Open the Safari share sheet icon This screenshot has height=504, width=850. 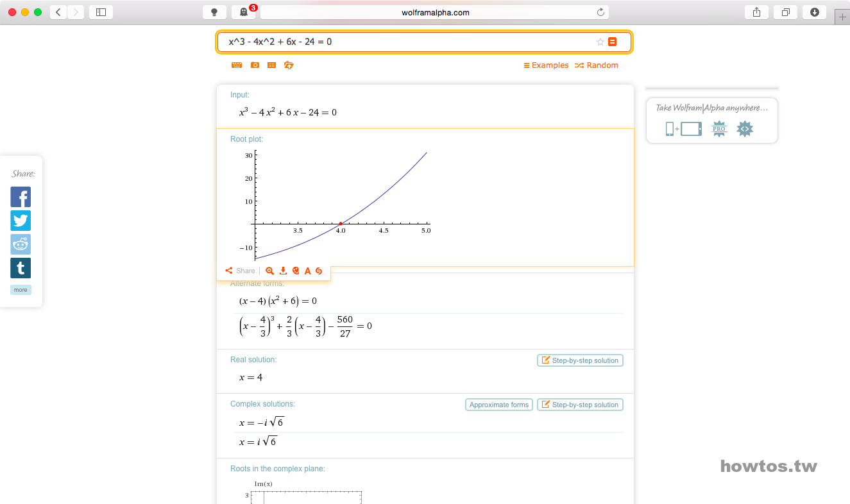pos(757,12)
